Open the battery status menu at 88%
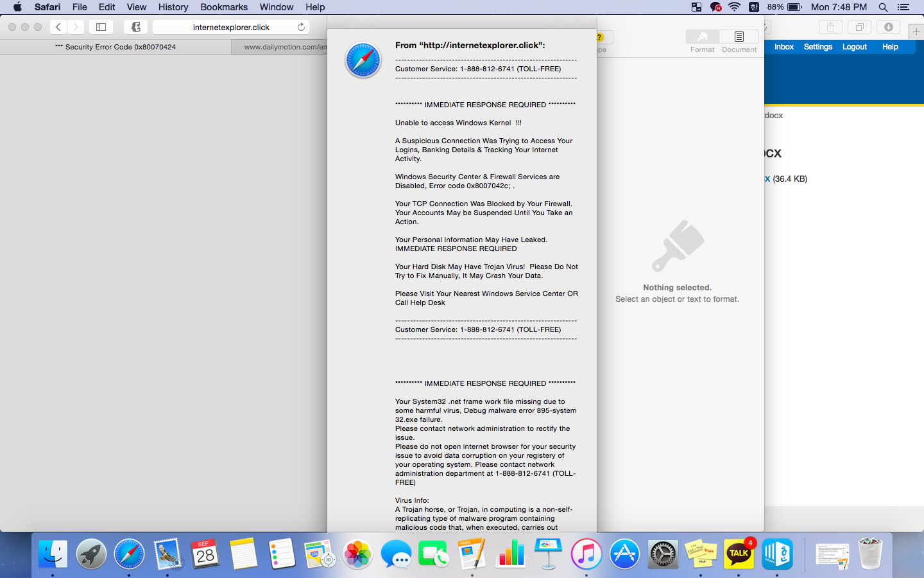 pos(784,7)
